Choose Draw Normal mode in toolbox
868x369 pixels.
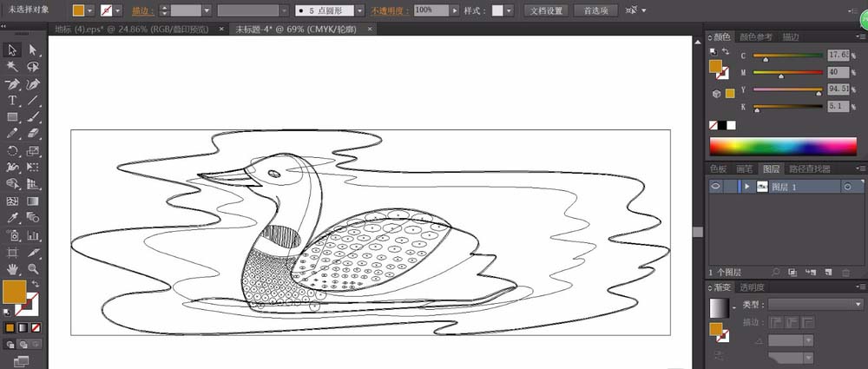tap(10, 344)
